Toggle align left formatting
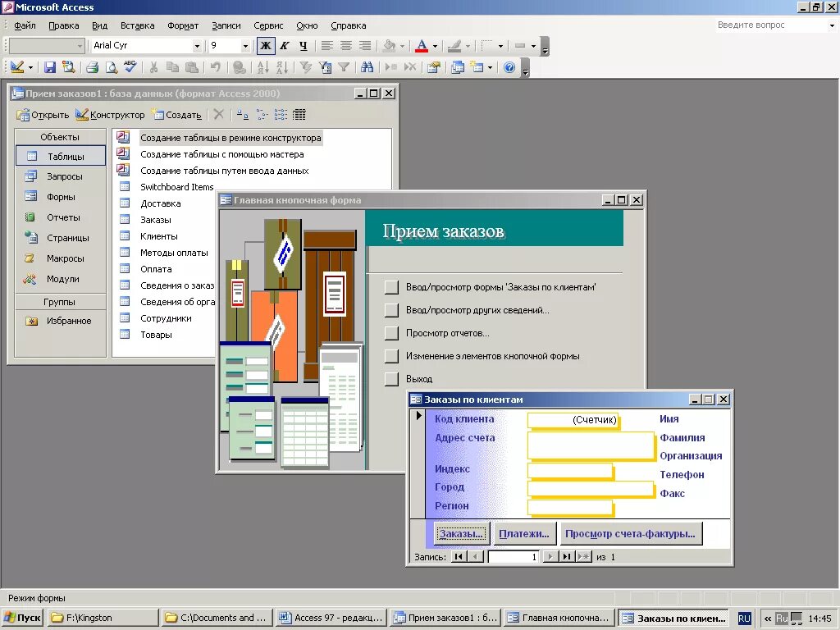 (326, 46)
